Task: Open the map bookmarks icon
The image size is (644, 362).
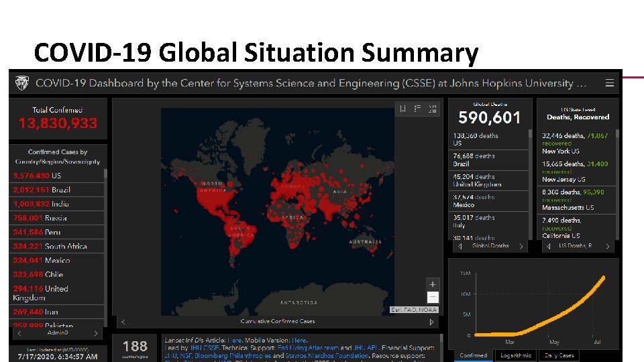Action: 402,109
